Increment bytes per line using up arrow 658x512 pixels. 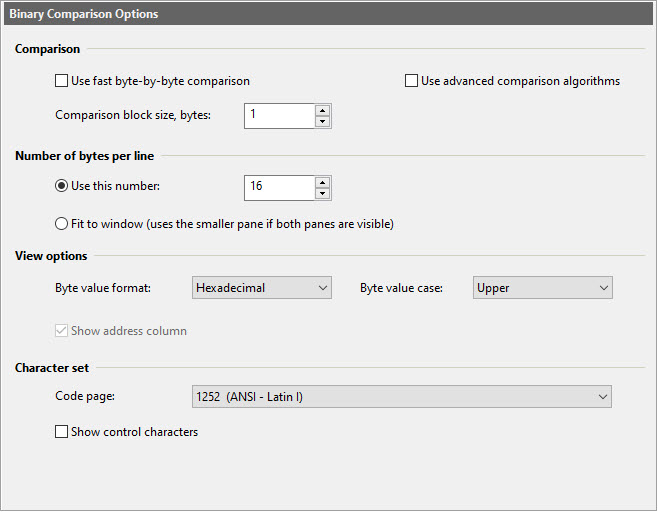pos(322,182)
